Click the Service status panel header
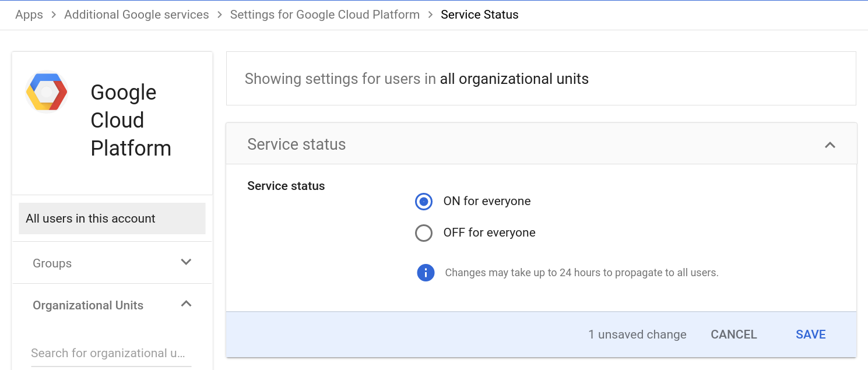Image resolution: width=868 pixels, height=370 pixels. click(x=297, y=145)
